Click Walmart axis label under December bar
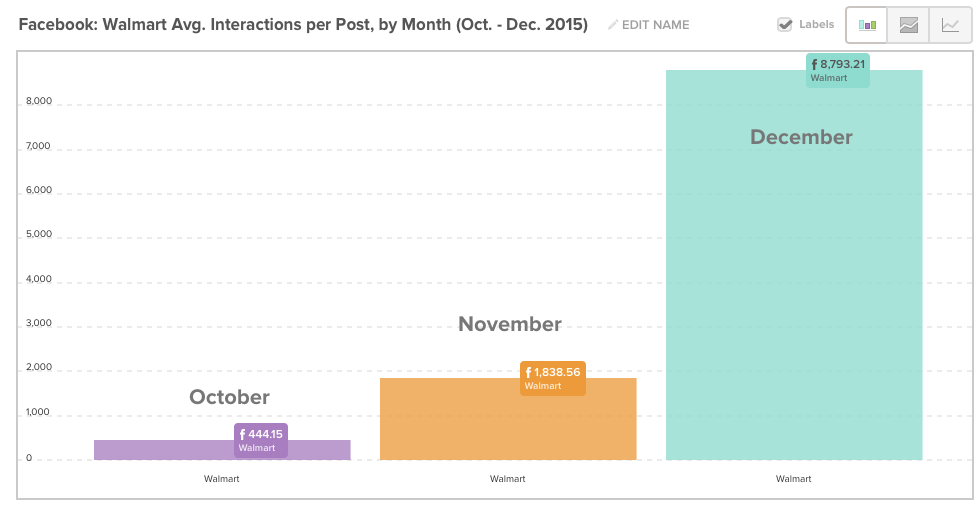This screenshot has height=508, width=979. click(794, 479)
